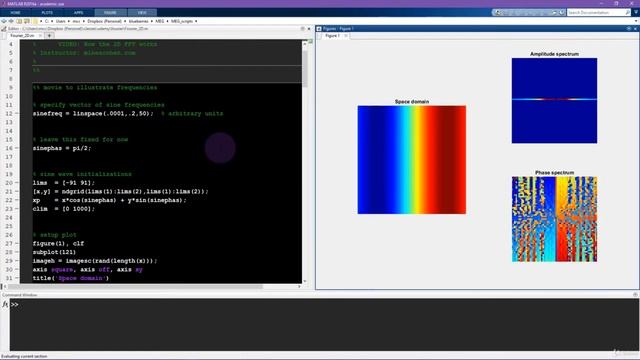Toggle the breakpoint at line 20
This screenshot has height=360, width=640.
pos(17,183)
